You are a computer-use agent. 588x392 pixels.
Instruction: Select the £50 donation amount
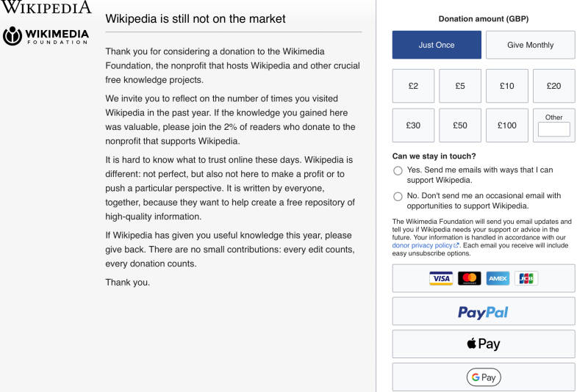(460, 126)
